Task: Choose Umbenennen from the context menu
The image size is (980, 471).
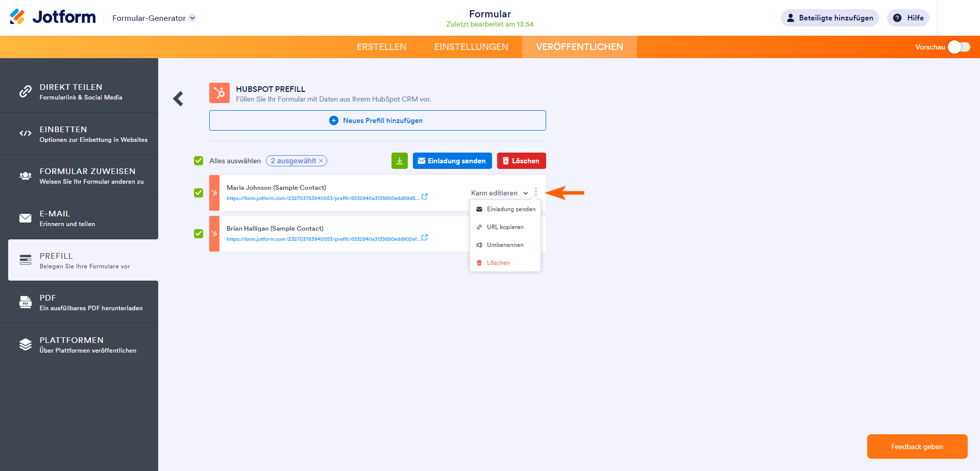Action: 505,245
